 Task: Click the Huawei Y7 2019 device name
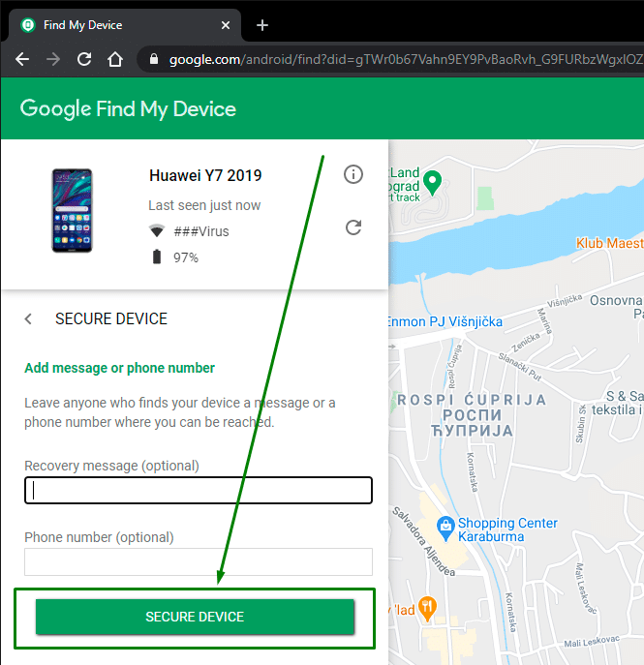point(205,175)
